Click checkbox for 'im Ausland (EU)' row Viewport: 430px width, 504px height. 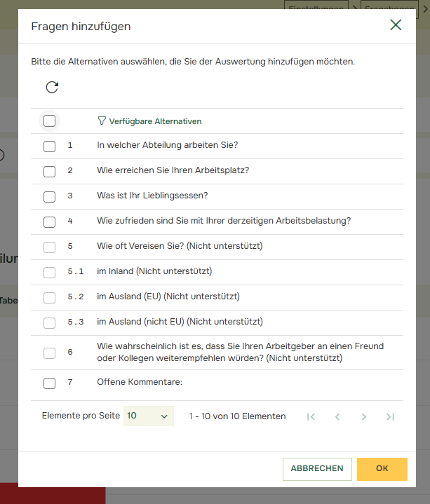point(50,297)
